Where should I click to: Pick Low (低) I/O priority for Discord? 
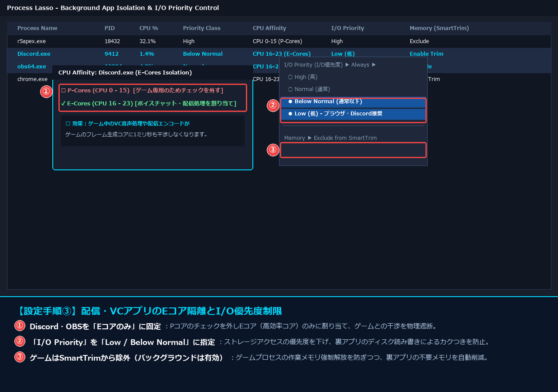(x=353, y=114)
